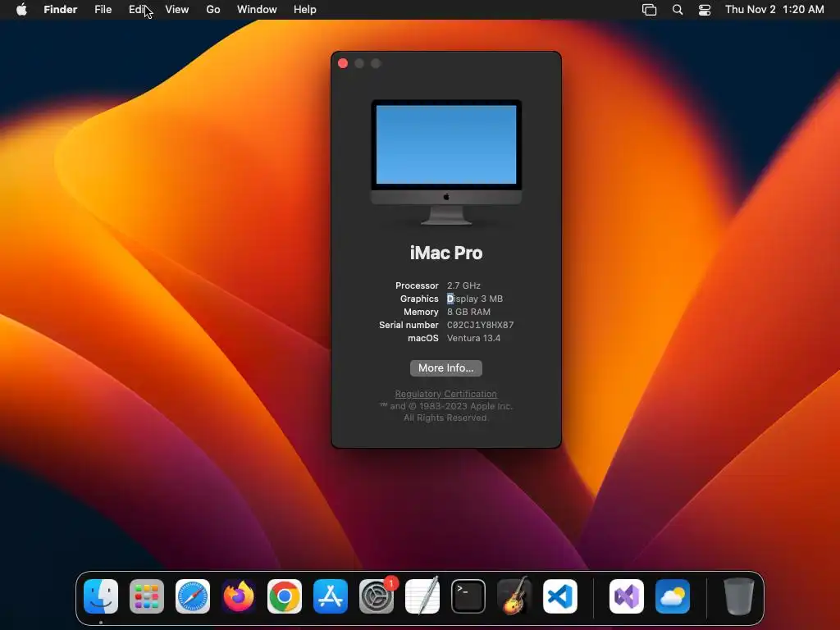Launch purple Visual Studio icon
The width and height of the screenshot is (840, 630).
pos(627,596)
